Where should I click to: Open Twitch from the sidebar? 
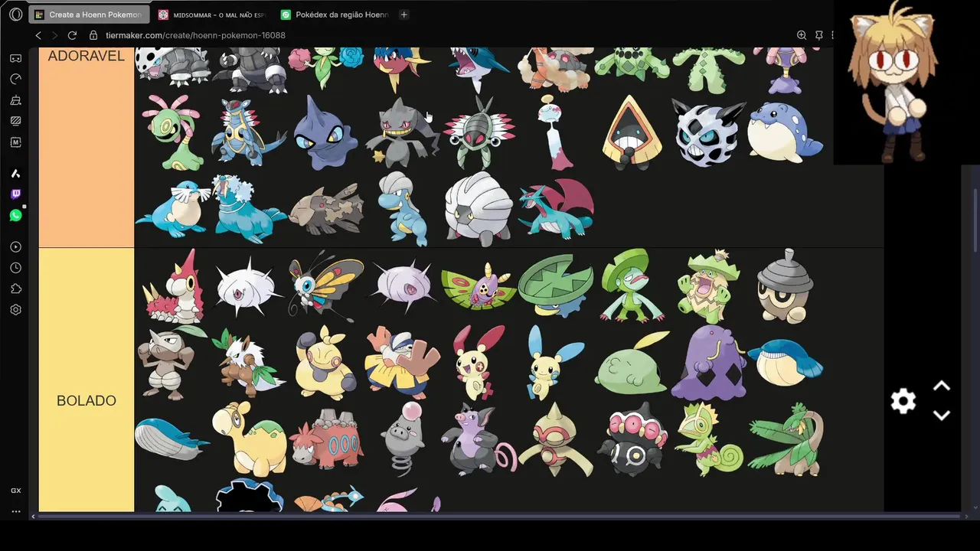pyautogui.click(x=15, y=194)
